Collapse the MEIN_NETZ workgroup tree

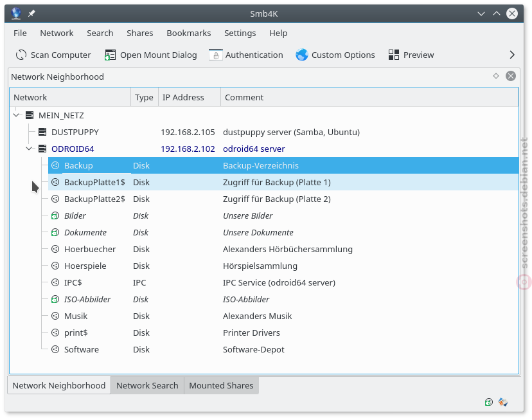coord(16,115)
